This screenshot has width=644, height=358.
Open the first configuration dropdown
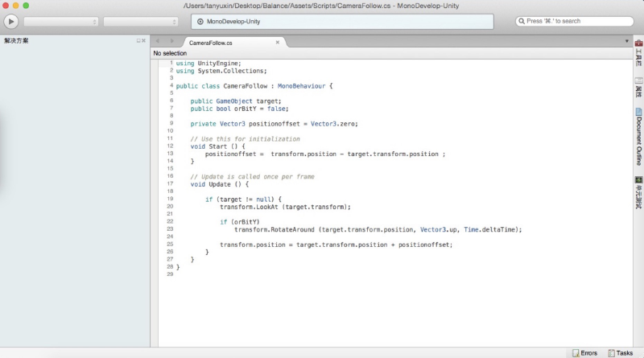(x=61, y=21)
